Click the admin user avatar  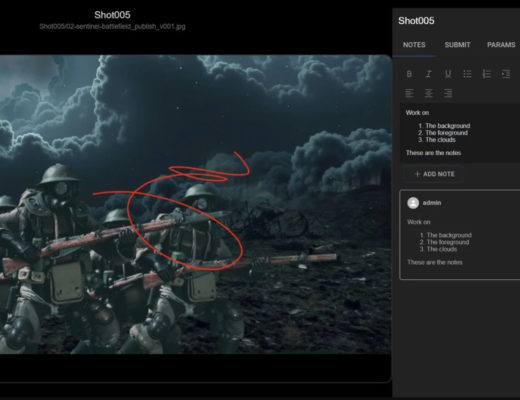[413, 203]
